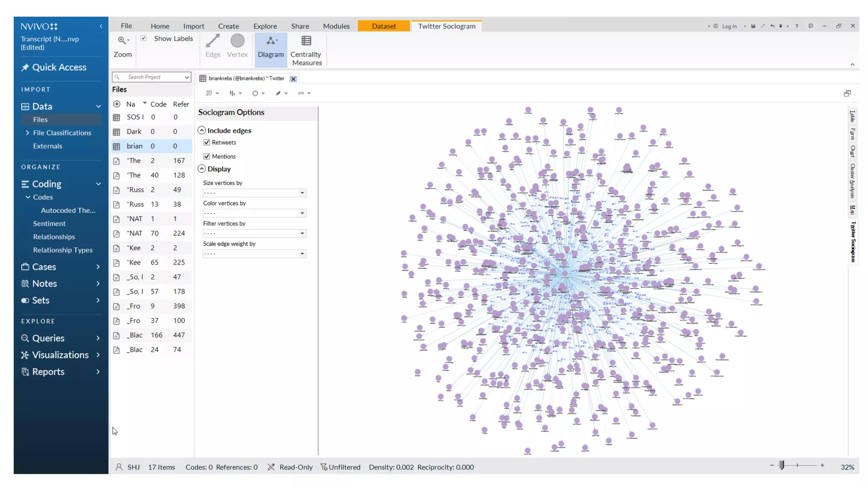Collapse the navigation pane arrow
The image size is (868, 488).
tap(101, 26)
